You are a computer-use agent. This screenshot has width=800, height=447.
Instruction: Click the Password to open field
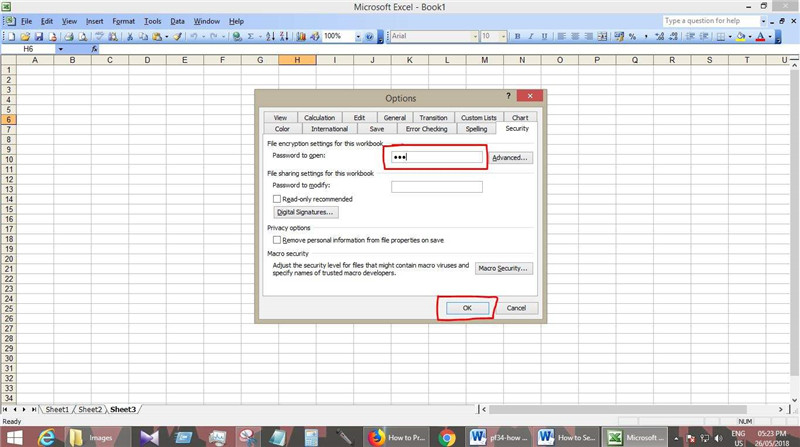pyautogui.click(x=437, y=157)
